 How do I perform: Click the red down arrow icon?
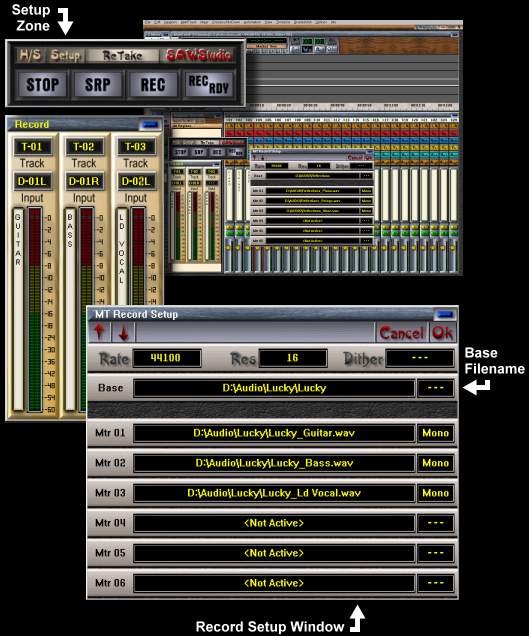tap(124, 332)
